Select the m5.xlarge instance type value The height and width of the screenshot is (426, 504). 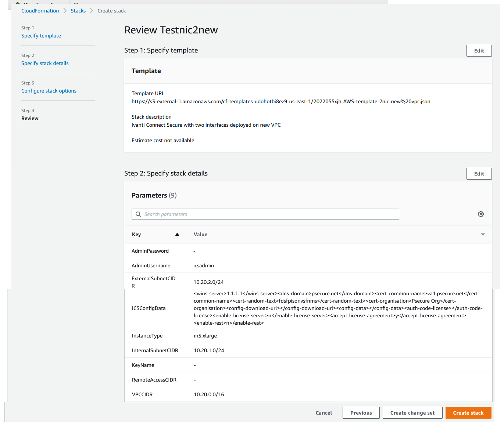tap(205, 336)
